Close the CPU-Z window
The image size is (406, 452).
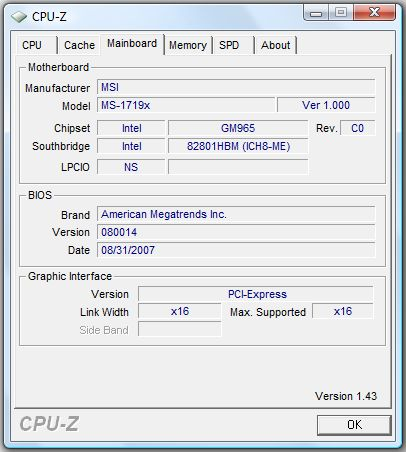pyautogui.click(x=374, y=13)
